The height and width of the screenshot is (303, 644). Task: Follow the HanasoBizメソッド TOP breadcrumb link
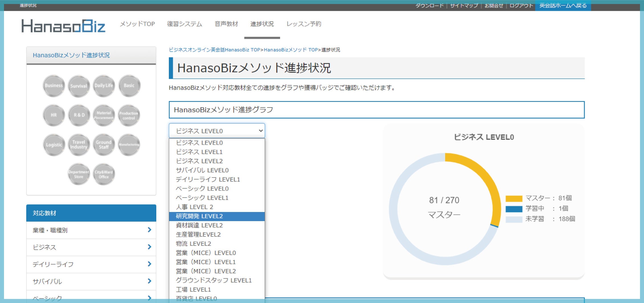pyautogui.click(x=291, y=50)
